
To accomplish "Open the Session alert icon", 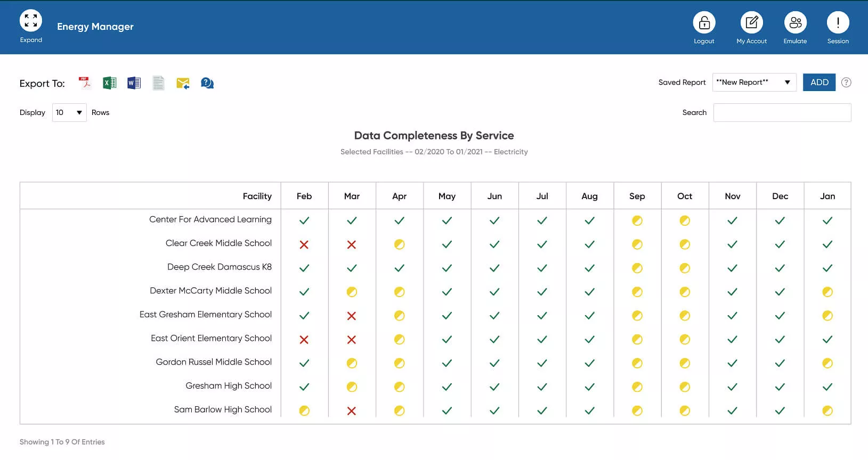I will click(838, 22).
